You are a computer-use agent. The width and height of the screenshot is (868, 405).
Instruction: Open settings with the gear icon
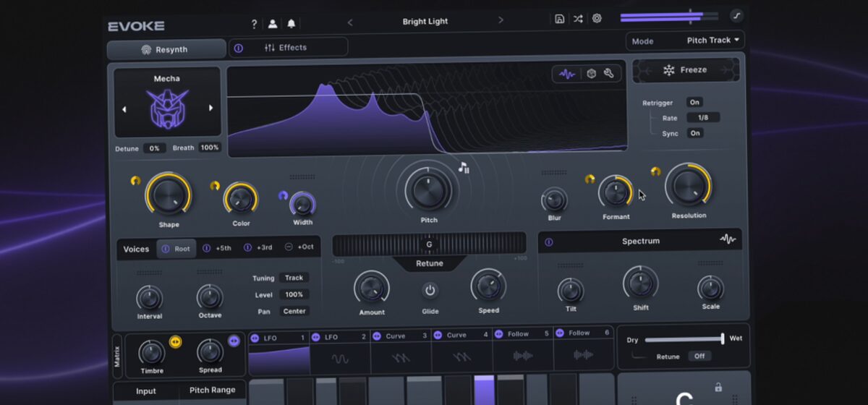coord(597,19)
